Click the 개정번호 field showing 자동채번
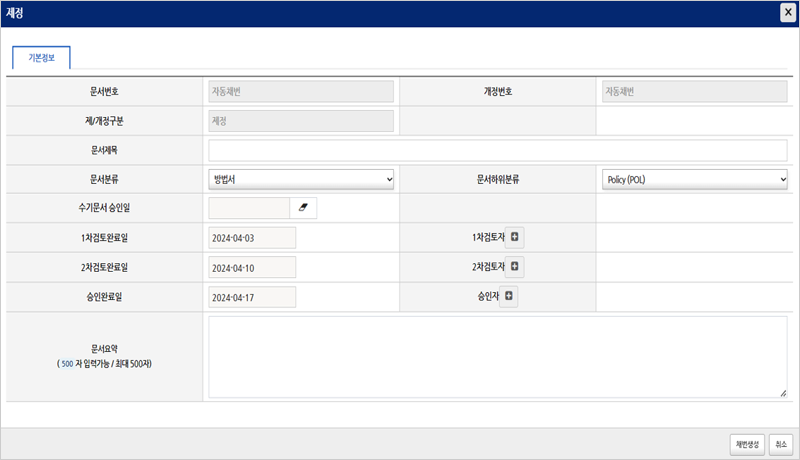Screen dimensions: 800x460 coord(694,92)
